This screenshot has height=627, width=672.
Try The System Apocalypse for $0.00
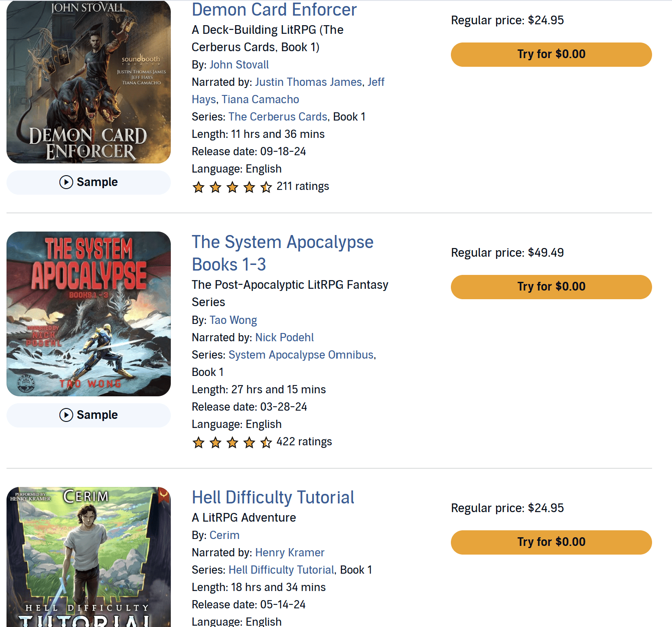point(551,287)
